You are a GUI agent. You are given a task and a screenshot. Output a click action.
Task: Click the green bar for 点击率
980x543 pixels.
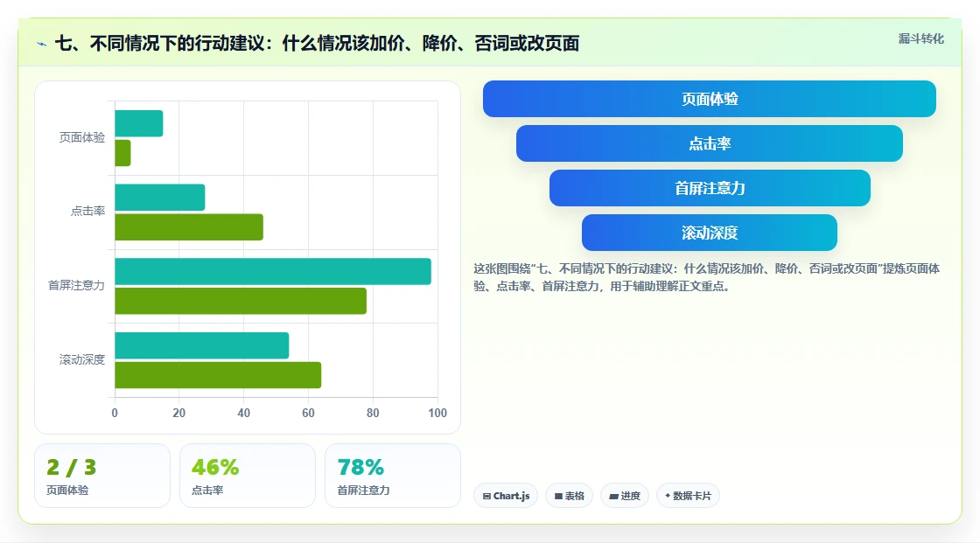point(189,226)
